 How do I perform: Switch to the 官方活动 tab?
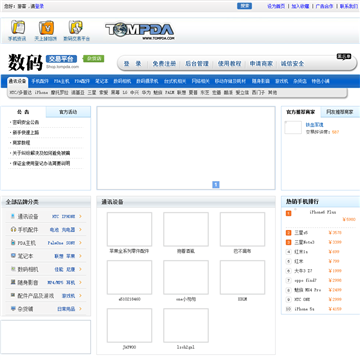[x=68, y=112]
